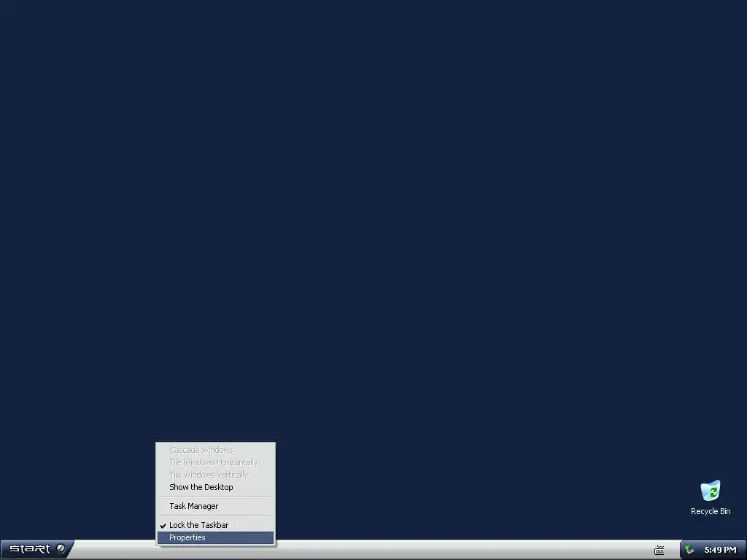Click the keyboard icon on taskbar

tap(659, 550)
